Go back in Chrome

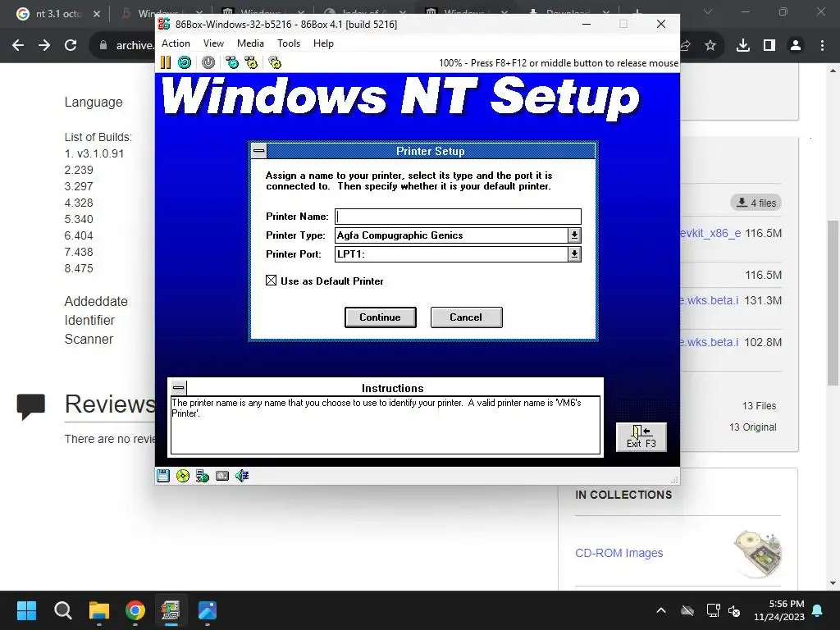18,46
